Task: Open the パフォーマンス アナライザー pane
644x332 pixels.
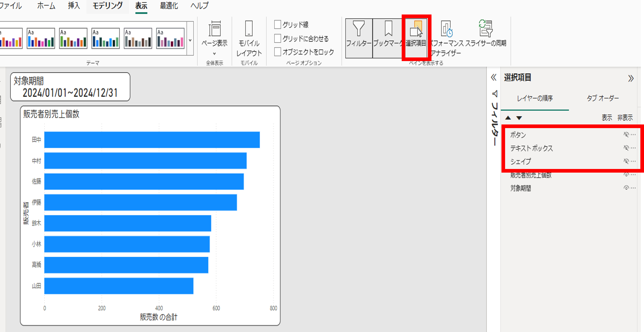Action: (446, 38)
